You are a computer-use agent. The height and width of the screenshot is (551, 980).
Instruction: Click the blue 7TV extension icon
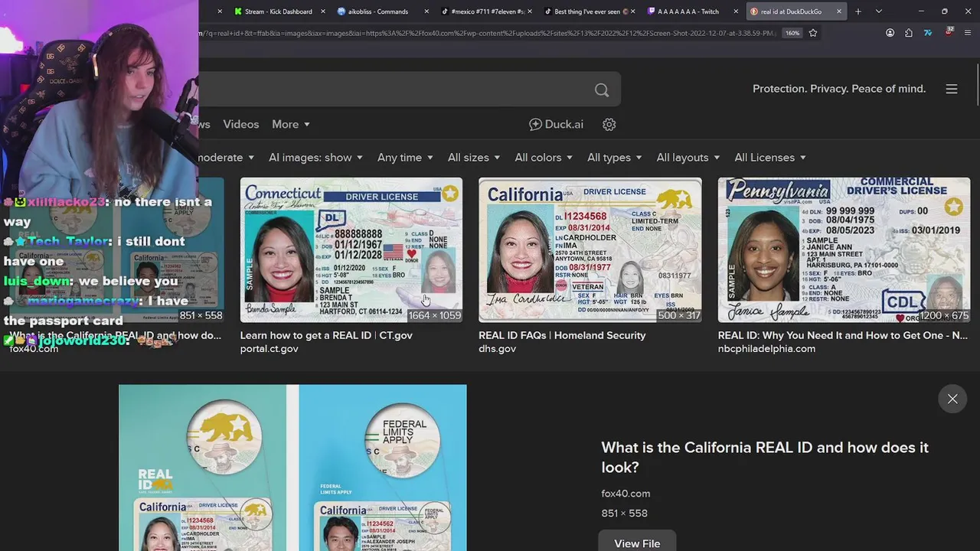(x=928, y=33)
